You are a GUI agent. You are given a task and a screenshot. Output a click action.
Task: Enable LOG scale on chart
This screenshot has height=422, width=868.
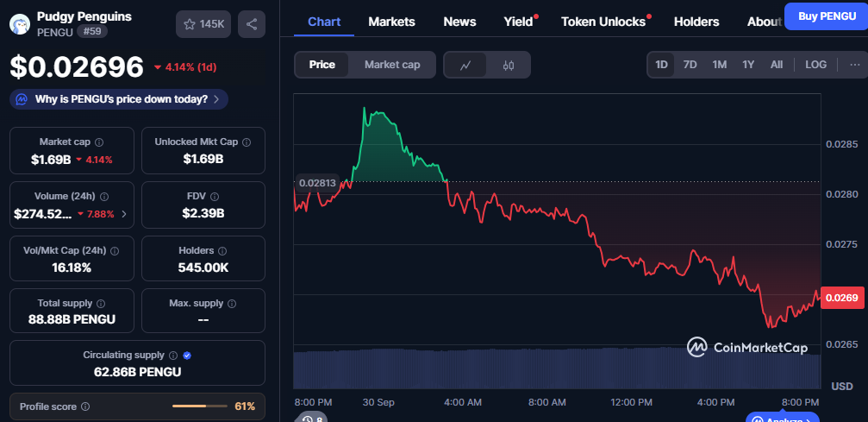point(815,65)
